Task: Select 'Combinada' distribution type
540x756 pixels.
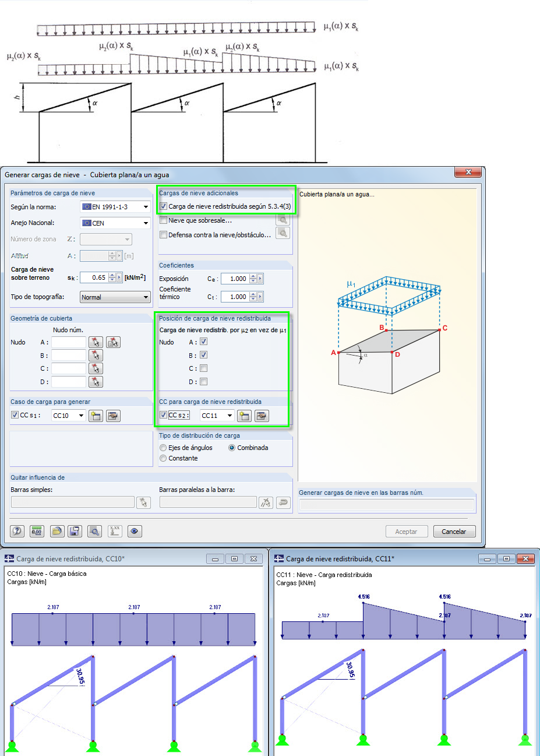Action: pos(232,448)
